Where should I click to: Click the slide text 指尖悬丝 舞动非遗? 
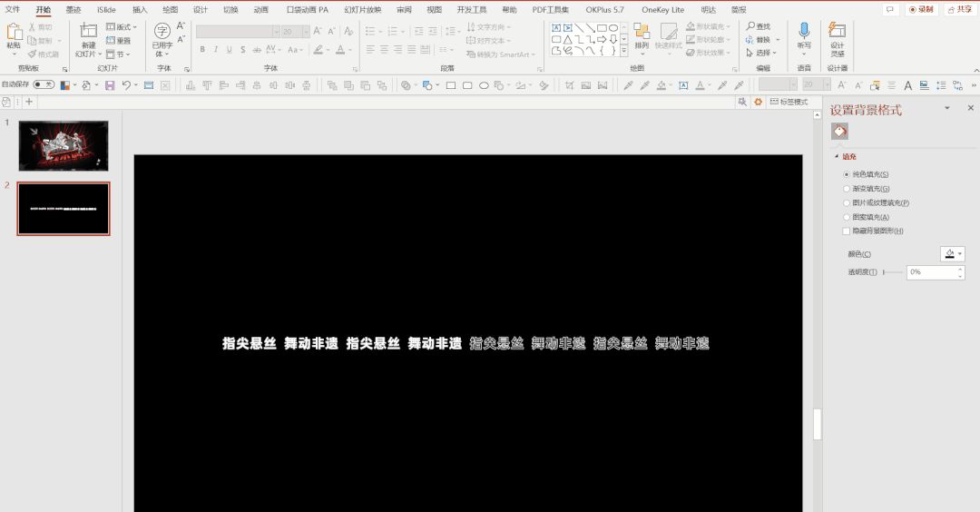465,343
